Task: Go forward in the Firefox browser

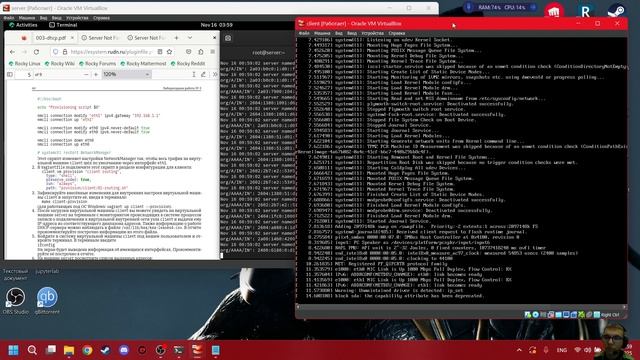Action: pyautogui.click(x=24, y=52)
